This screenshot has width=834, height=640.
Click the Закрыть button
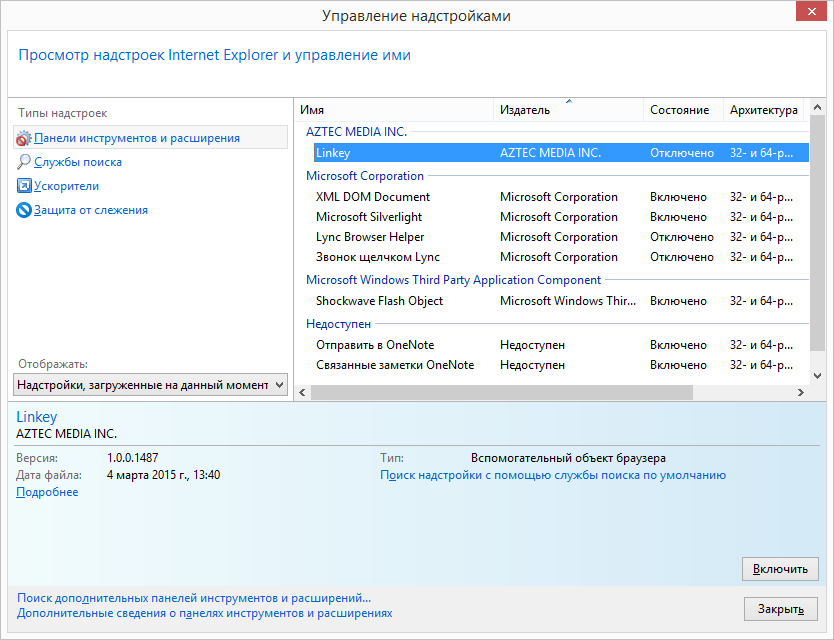tap(780, 609)
